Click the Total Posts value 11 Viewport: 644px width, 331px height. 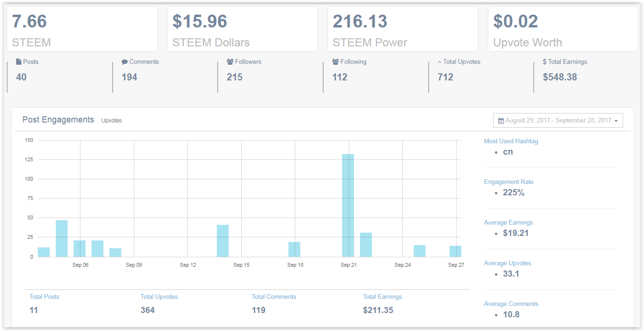coord(34,310)
